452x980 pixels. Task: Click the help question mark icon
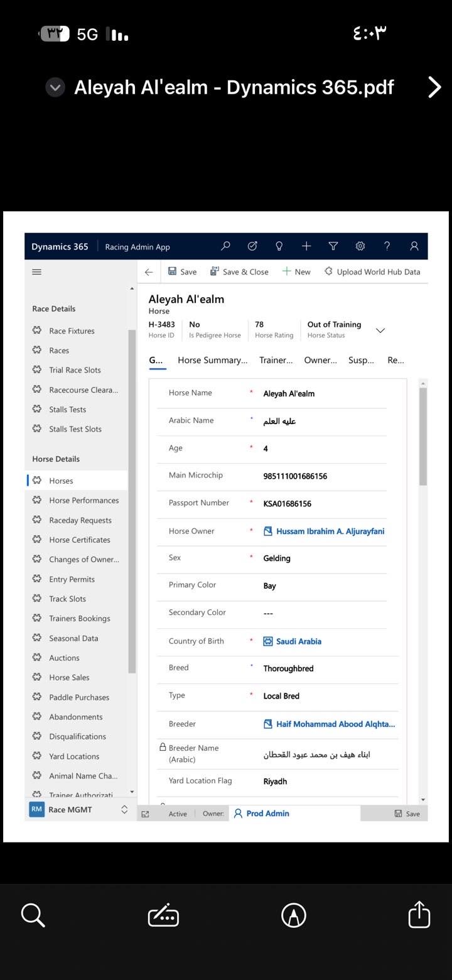pos(387,246)
